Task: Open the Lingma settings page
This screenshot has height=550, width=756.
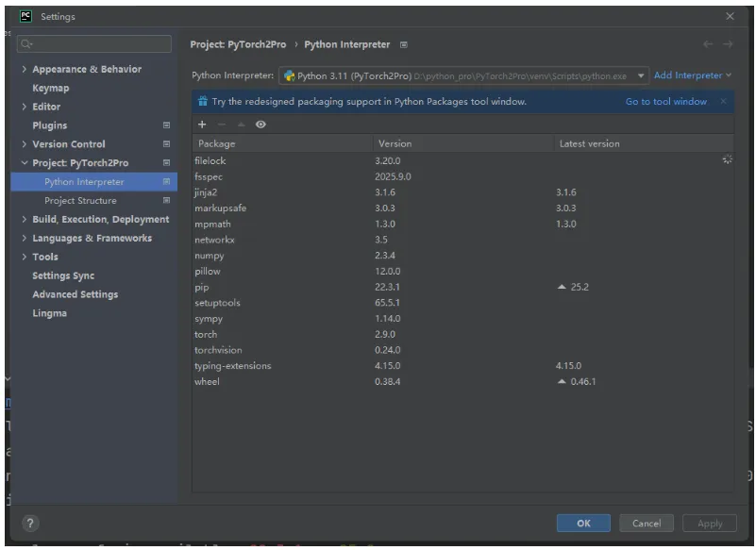Action: 50,313
